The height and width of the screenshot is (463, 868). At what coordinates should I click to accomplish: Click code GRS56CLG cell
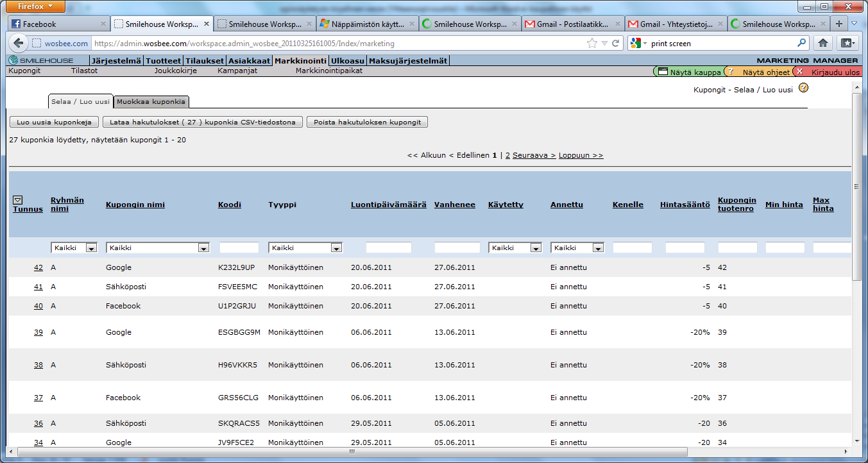[x=239, y=398]
